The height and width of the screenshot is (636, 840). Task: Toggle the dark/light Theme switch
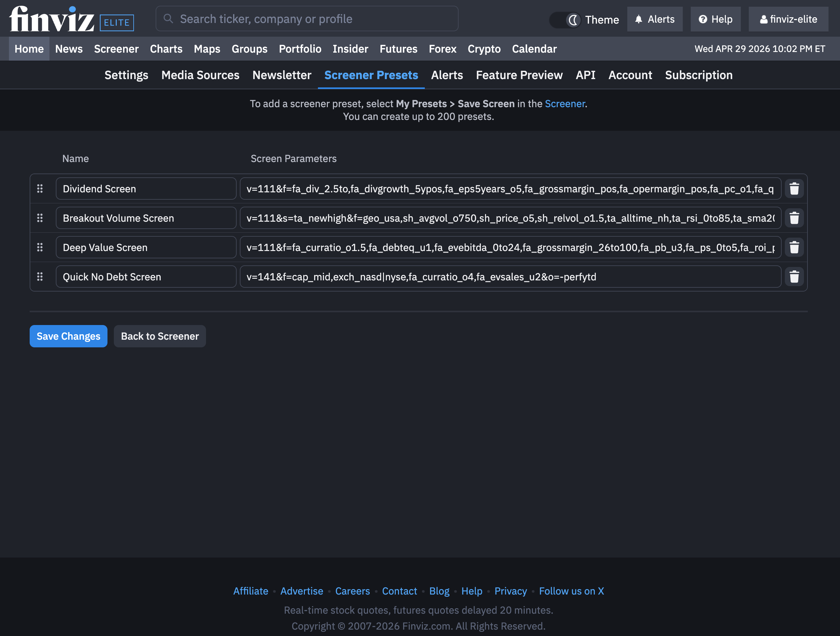click(565, 20)
